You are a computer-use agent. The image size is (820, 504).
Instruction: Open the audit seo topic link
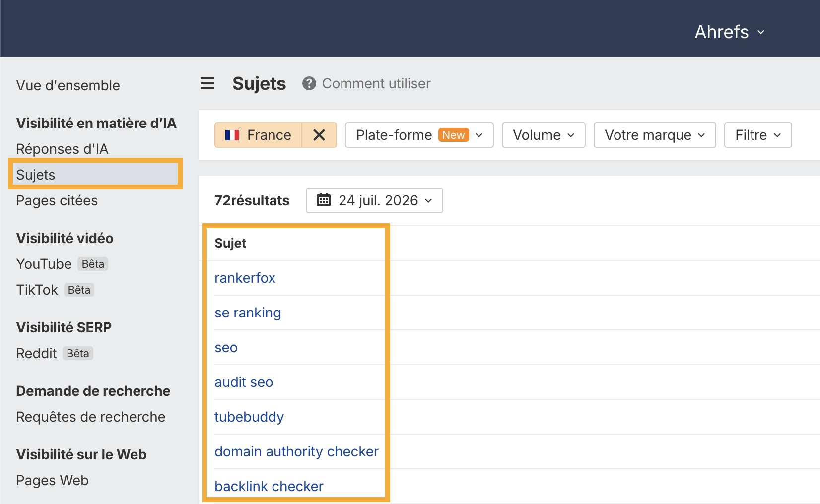(x=244, y=382)
